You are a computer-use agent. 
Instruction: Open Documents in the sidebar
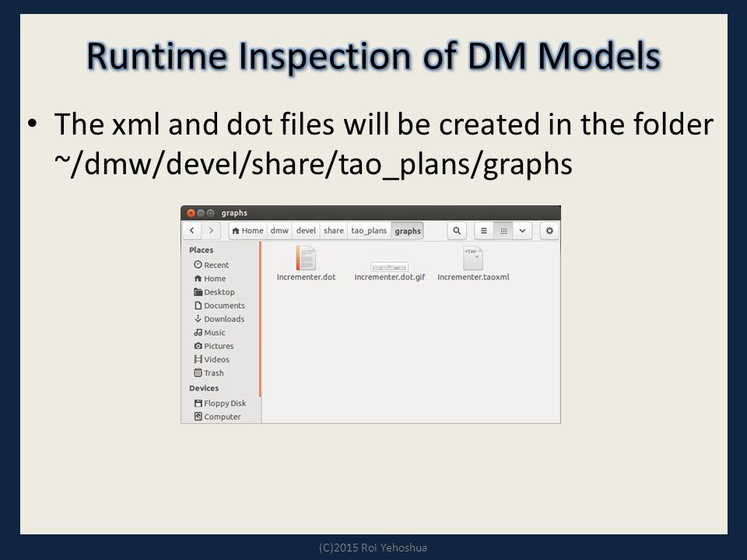tap(219, 306)
